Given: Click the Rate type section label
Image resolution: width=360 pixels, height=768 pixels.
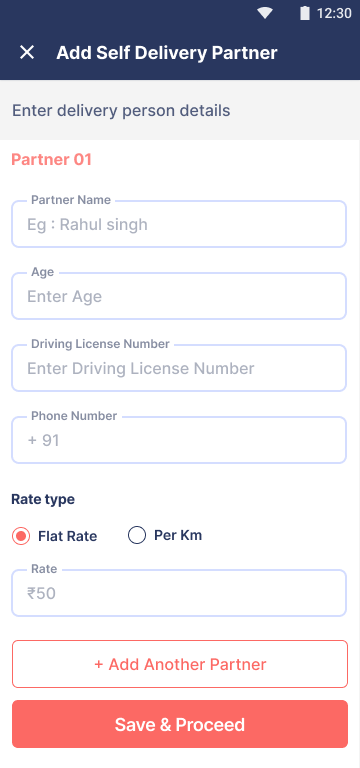Looking at the screenshot, I should pos(43,500).
